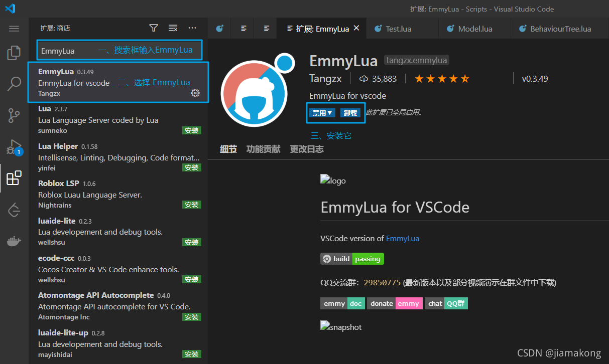Click the v0.3.49 version label
The image size is (609, 364).
[x=535, y=79]
